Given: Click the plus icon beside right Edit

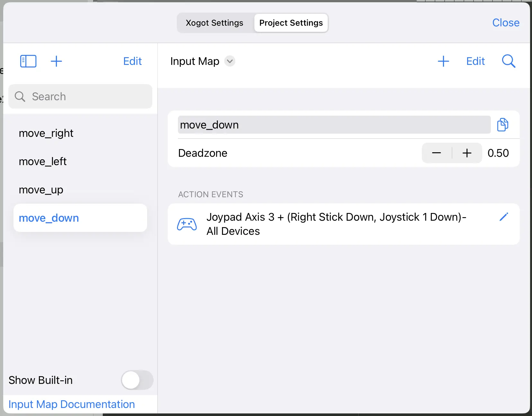Looking at the screenshot, I should click(x=443, y=61).
